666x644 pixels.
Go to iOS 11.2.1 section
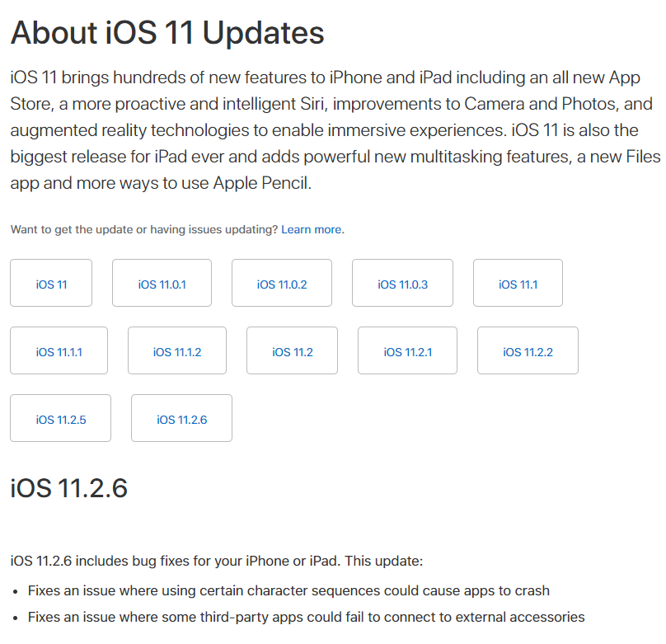[408, 350]
